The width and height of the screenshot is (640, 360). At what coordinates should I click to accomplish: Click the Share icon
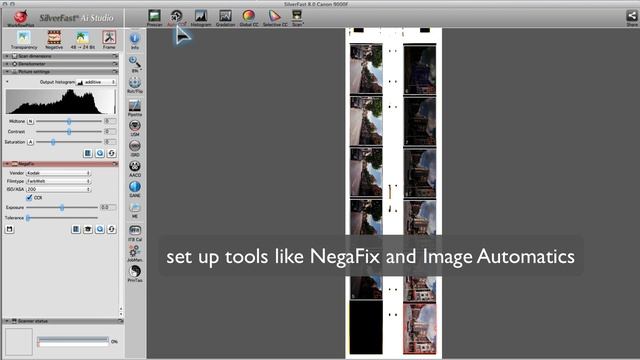(632, 18)
